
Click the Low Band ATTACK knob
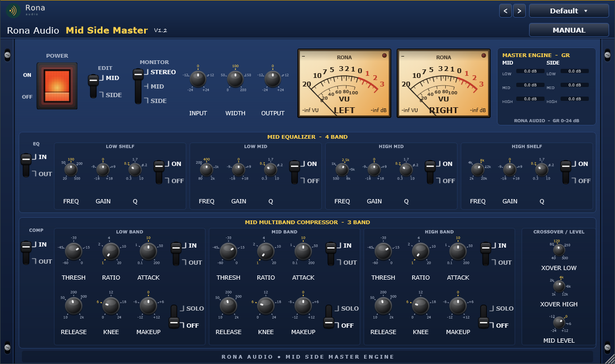click(148, 251)
